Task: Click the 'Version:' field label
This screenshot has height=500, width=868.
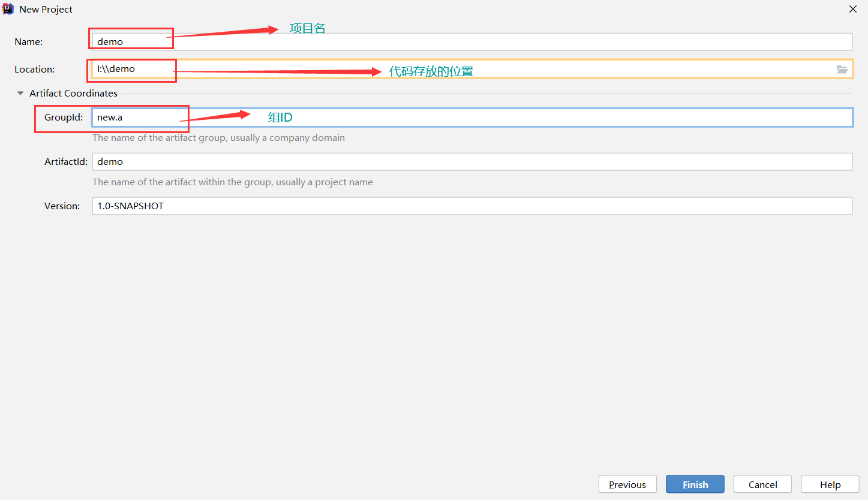Action: [62, 206]
